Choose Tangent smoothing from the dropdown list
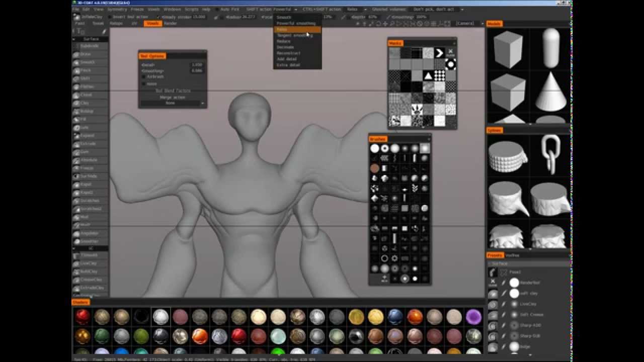Screen dimensions: 644x362 [x=297, y=35]
